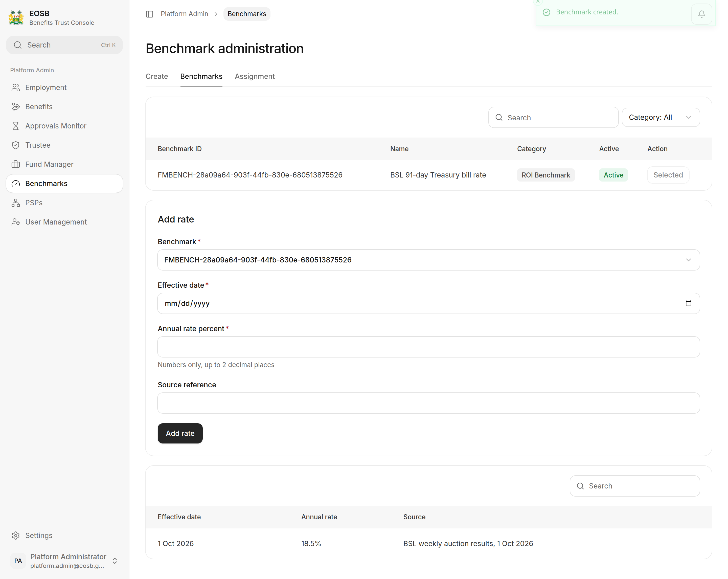Click the Source reference input field

[428, 403]
